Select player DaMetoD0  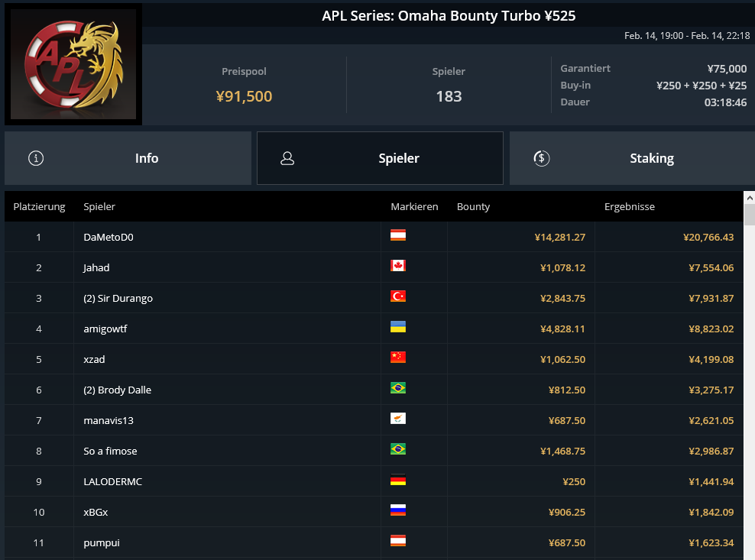point(109,237)
